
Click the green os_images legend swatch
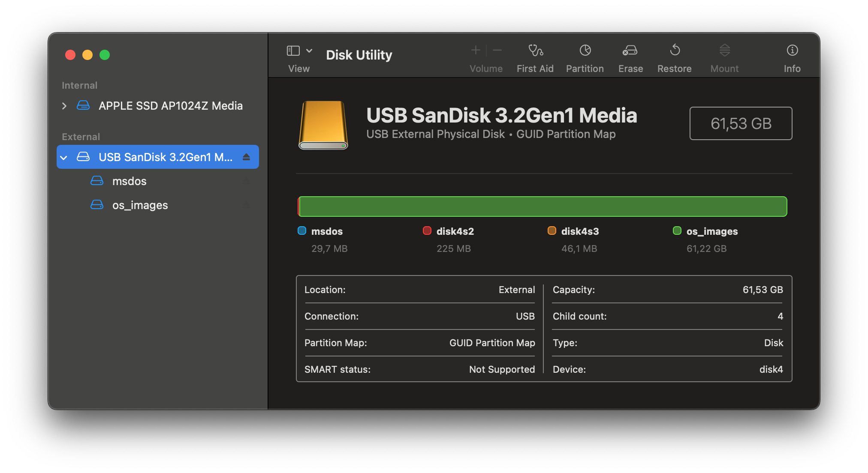677,231
